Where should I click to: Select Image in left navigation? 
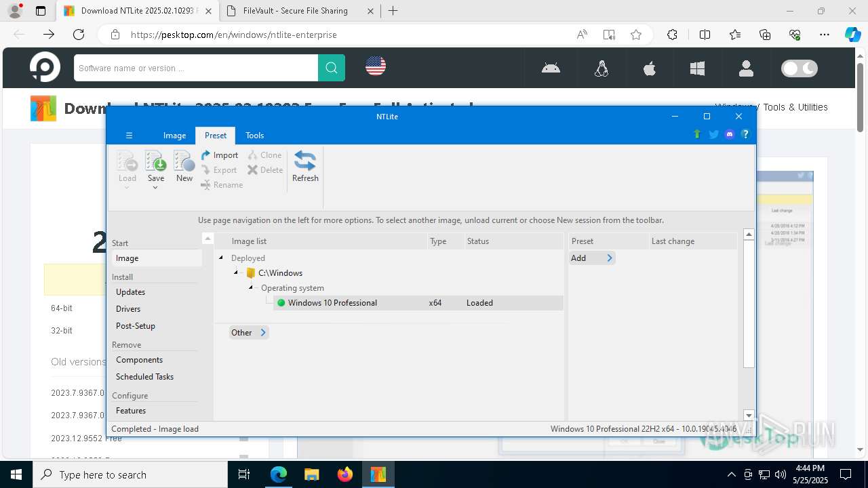[157, 258]
